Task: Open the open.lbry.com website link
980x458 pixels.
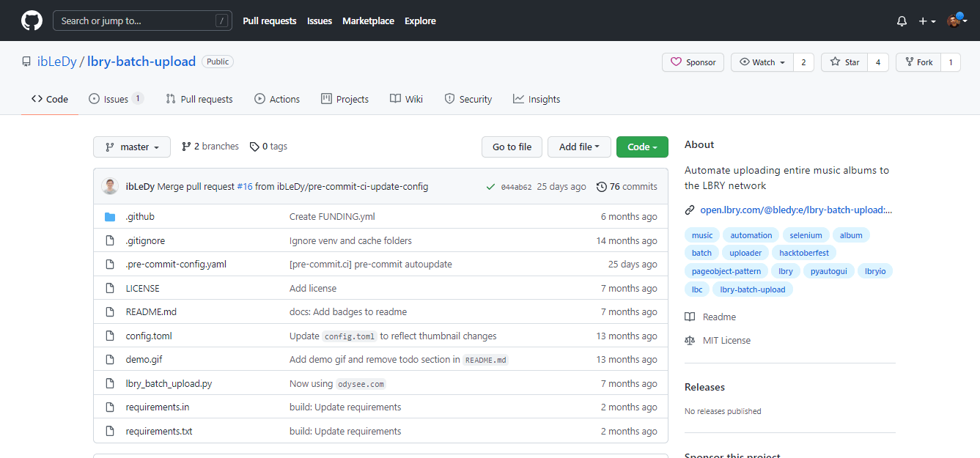Action: coord(795,210)
